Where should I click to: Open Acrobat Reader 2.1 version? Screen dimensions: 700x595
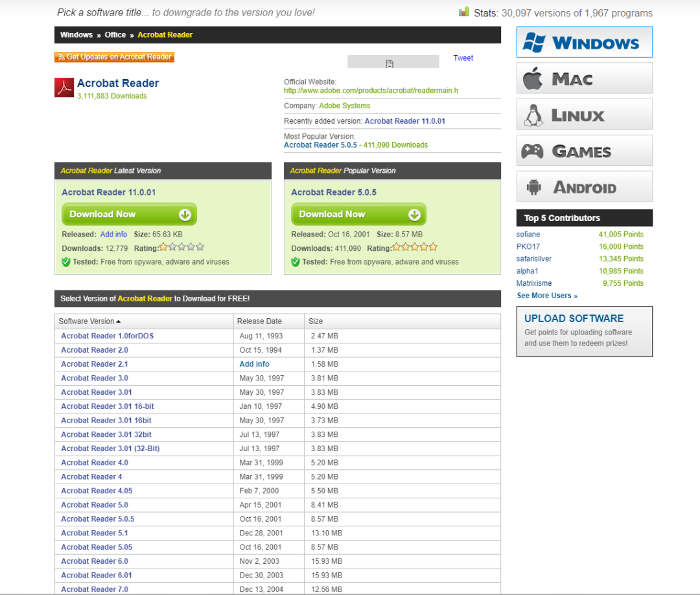tap(94, 364)
